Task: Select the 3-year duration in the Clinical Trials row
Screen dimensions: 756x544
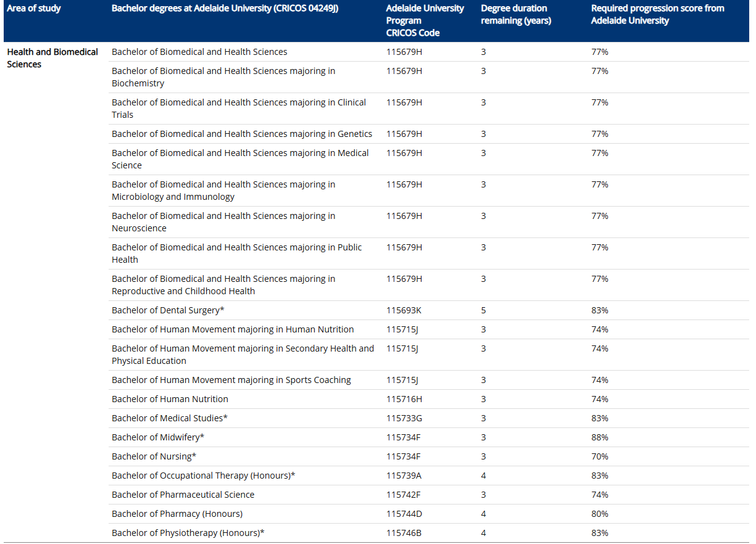Action: (x=484, y=102)
